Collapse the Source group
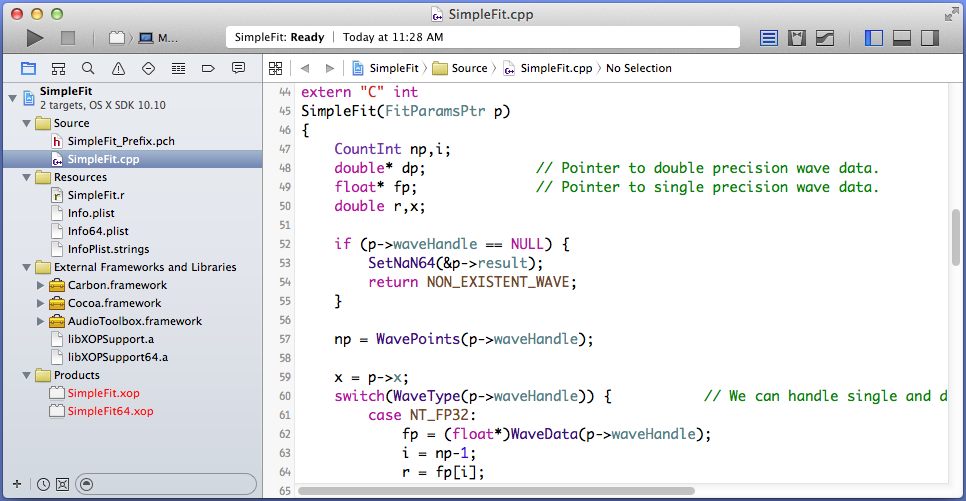Viewport: 966px width, 501px height. [26, 123]
